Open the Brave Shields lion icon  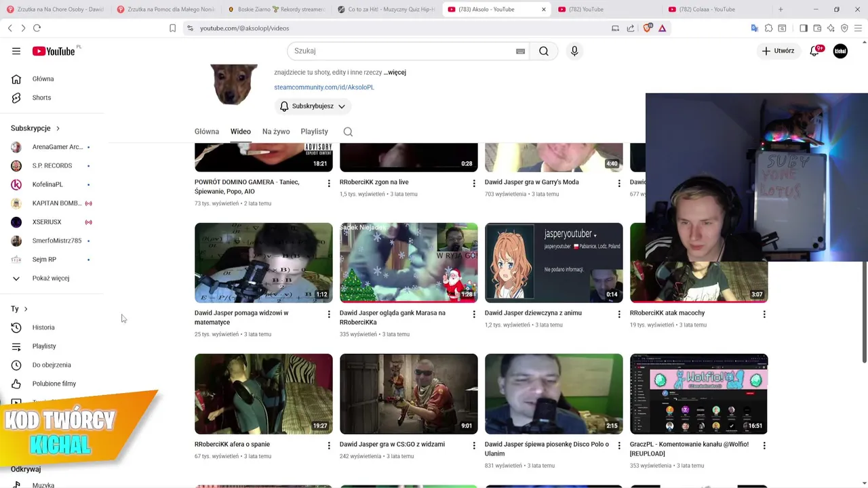coord(648,28)
